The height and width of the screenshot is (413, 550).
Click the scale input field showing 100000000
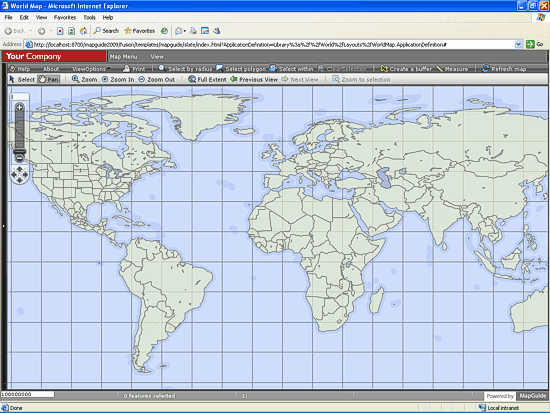[27, 394]
